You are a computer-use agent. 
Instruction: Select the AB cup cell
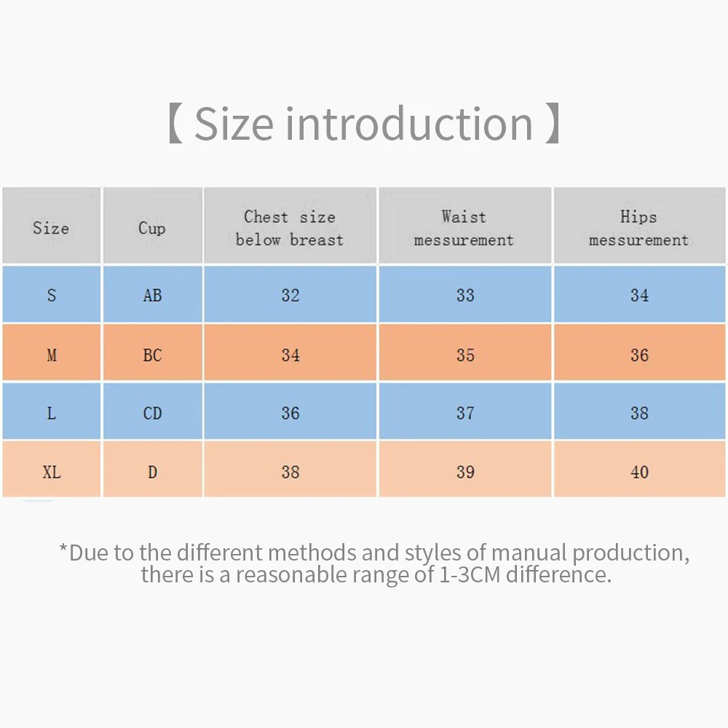click(152, 296)
